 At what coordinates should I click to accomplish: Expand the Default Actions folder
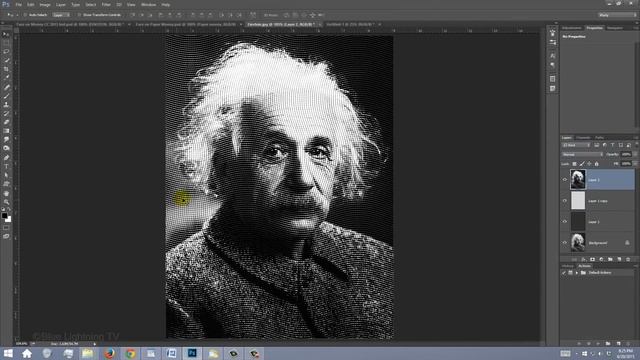577,273
